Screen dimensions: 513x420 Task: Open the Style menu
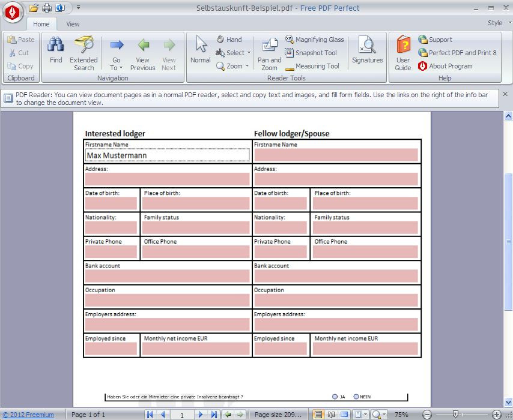499,23
